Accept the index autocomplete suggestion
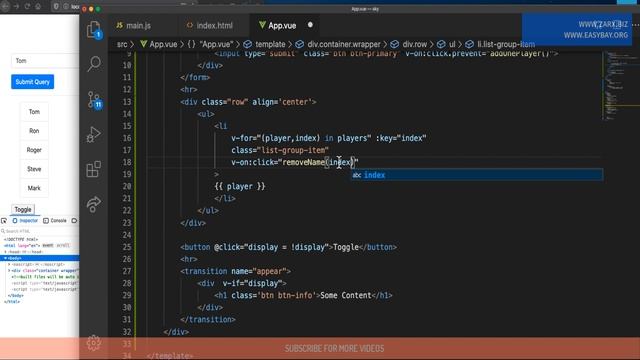 tap(477, 175)
